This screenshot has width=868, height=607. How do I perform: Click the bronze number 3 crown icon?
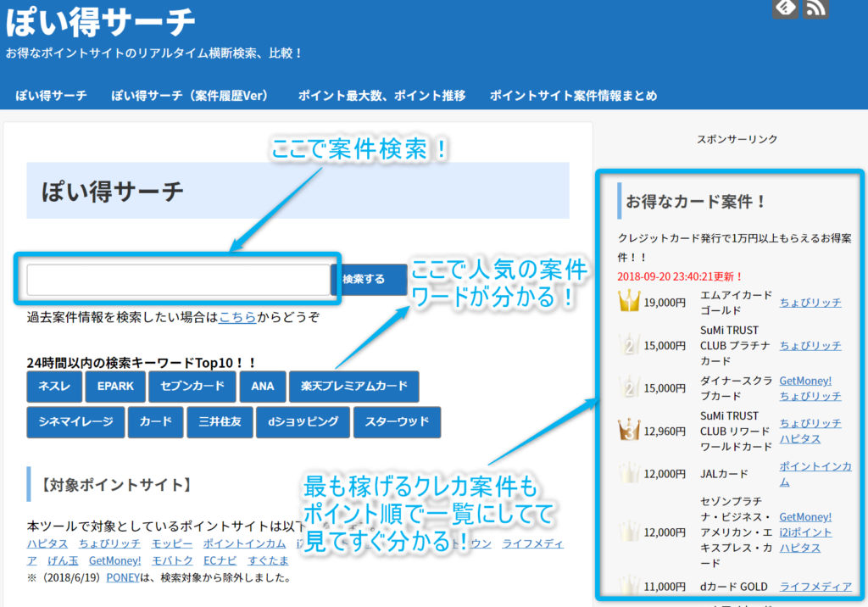[x=628, y=431]
